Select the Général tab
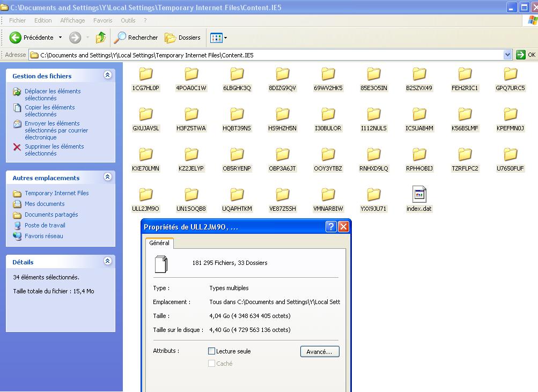Image resolution: width=538 pixels, height=392 pixels. pos(159,243)
